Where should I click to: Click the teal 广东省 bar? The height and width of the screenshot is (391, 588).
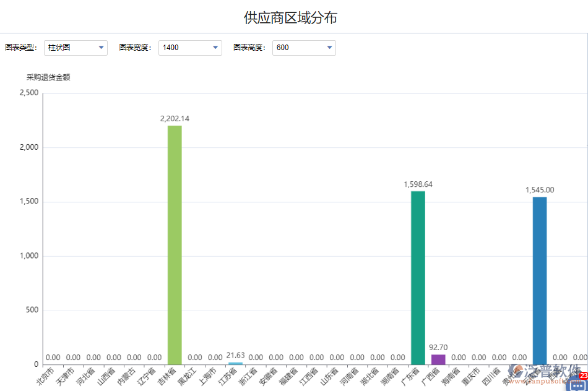[417, 278]
